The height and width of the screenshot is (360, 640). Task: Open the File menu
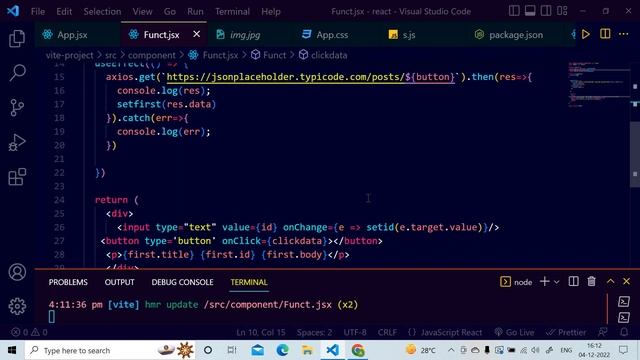click(38, 11)
